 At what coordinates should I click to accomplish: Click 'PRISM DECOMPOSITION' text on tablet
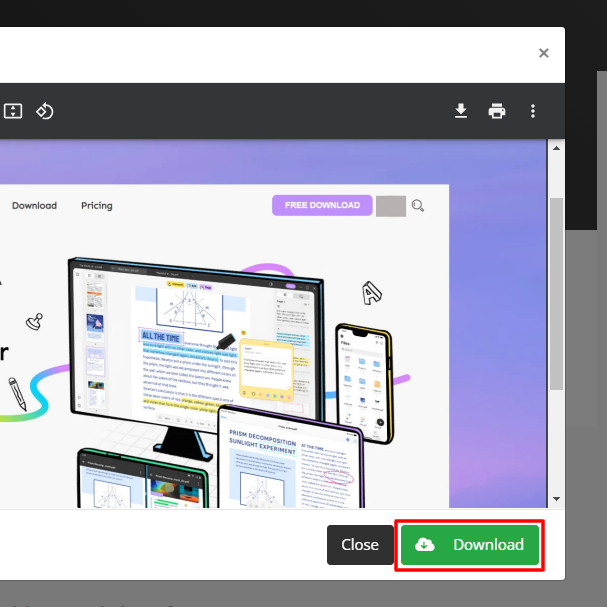click(x=263, y=437)
